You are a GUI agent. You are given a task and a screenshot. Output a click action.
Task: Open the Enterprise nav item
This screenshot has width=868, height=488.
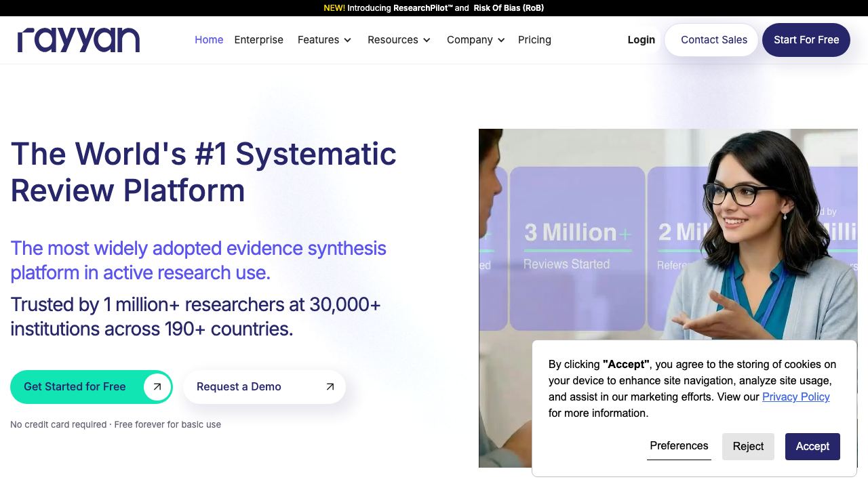258,40
